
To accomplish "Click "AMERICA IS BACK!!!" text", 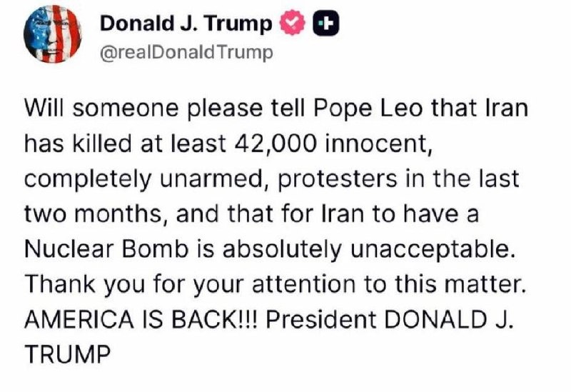I will [141, 319].
